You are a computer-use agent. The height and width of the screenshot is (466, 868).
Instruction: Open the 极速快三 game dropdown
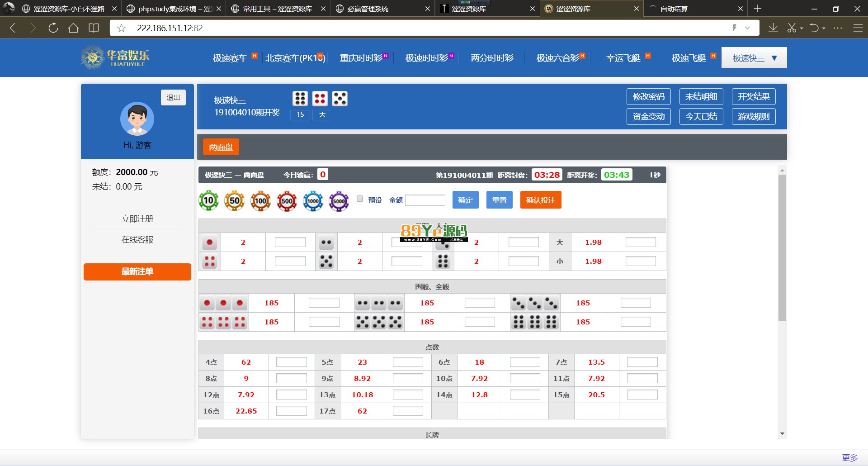pyautogui.click(x=754, y=57)
